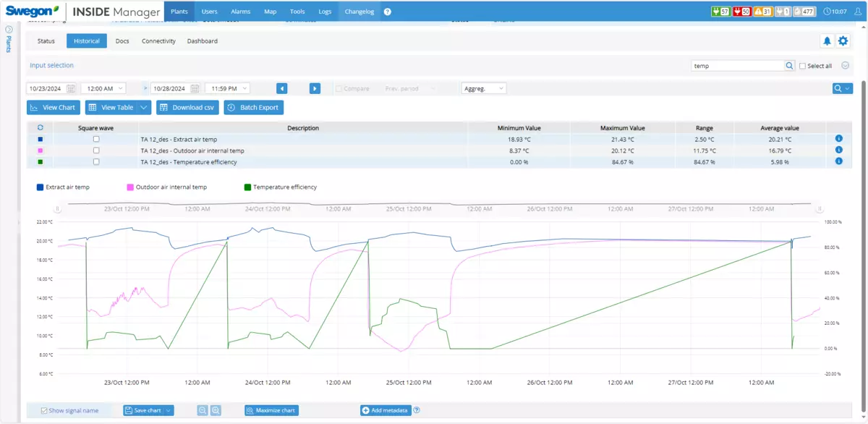Open the start date calendar picker
This screenshot has height=424, width=868.
[71, 88]
